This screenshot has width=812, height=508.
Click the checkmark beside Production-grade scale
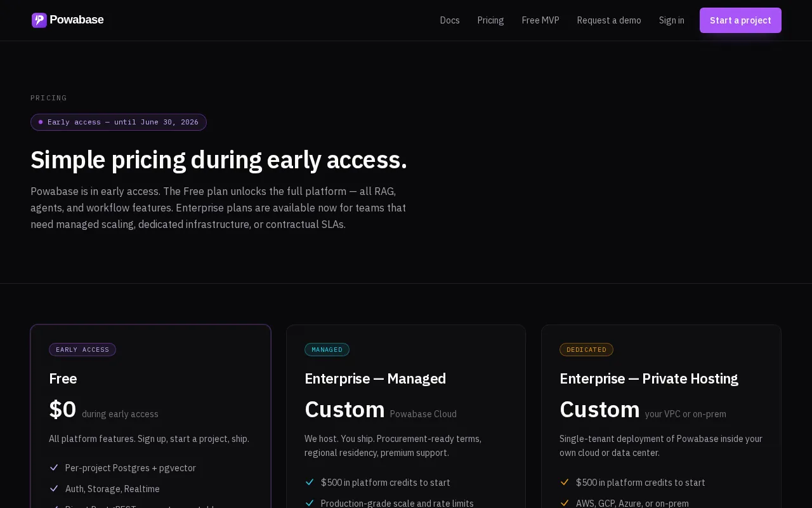(310, 503)
